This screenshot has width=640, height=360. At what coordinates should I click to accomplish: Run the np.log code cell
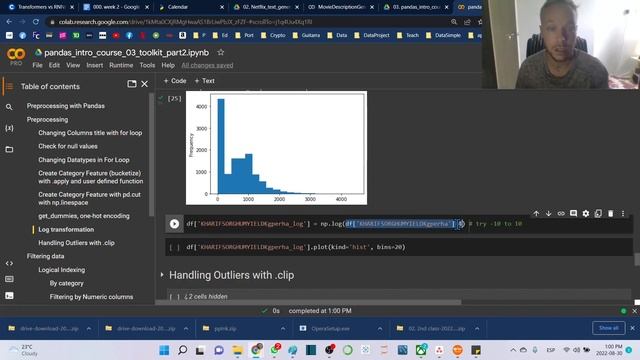pyautogui.click(x=174, y=224)
